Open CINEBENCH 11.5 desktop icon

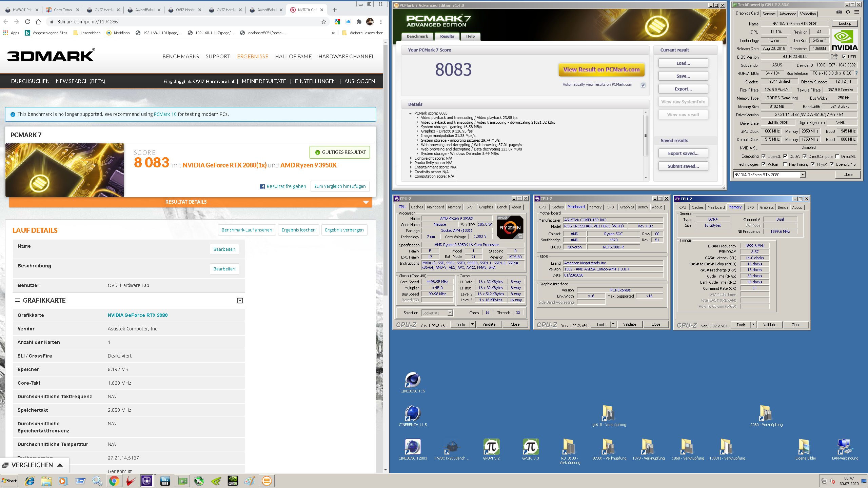tap(413, 416)
